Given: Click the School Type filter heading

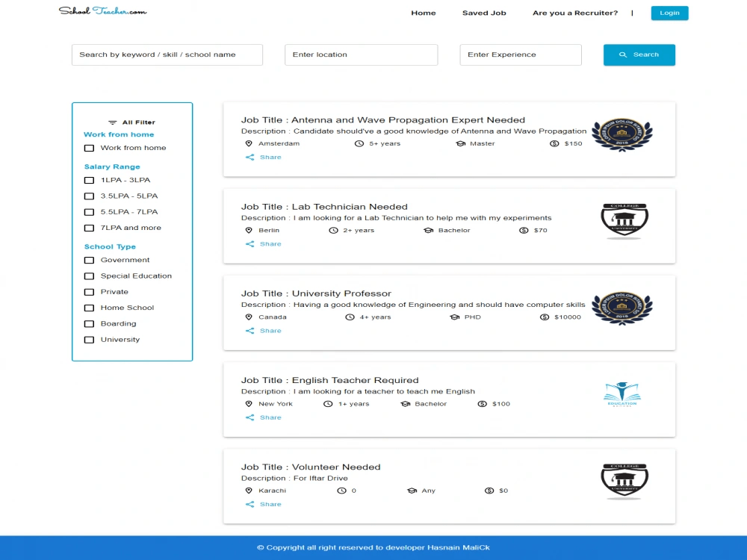Looking at the screenshot, I should coord(110,246).
